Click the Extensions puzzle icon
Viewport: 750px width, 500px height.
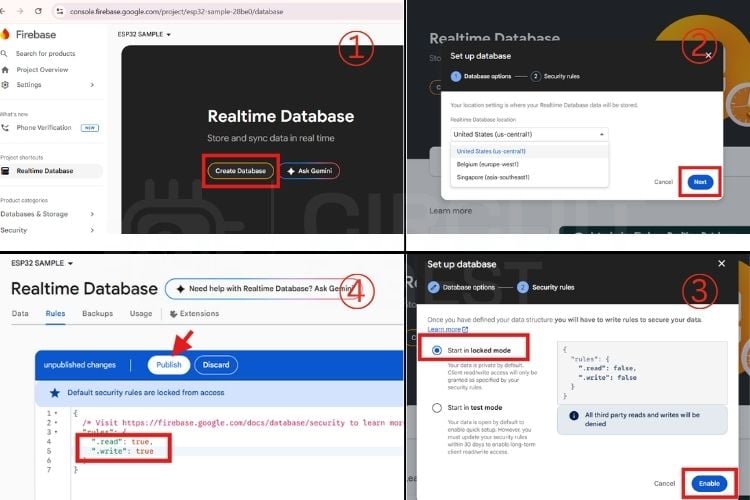(174, 314)
